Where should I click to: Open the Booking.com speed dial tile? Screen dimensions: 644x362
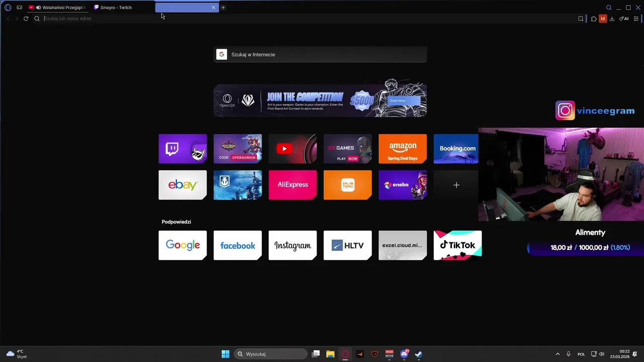point(456,149)
